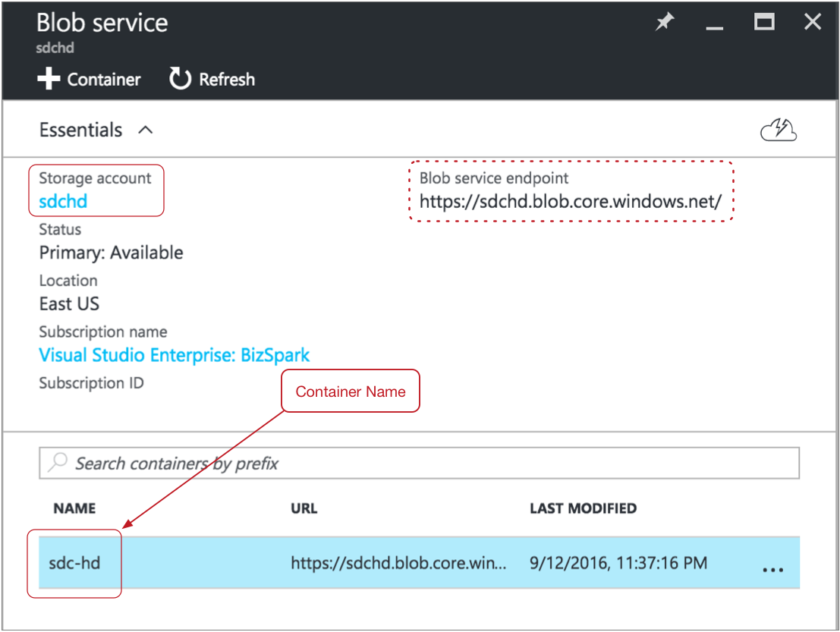Close the Blob service blade
The image size is (840, 632).
813,23
